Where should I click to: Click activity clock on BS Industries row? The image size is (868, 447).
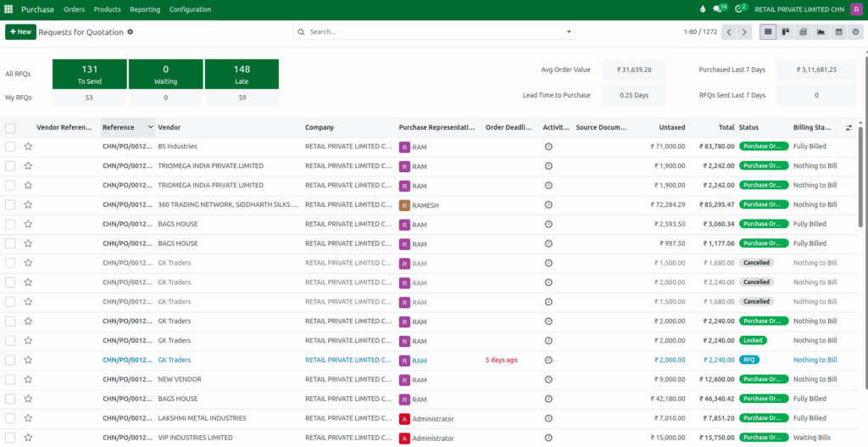coord(548,147)
